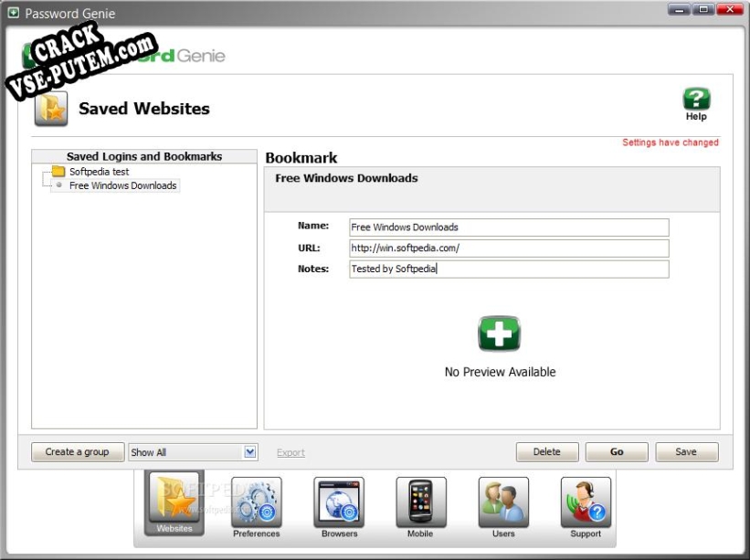Click into the Name text field
Image resolution: width=750 pixels, height=560 pixels.
[x=509, y=227]
